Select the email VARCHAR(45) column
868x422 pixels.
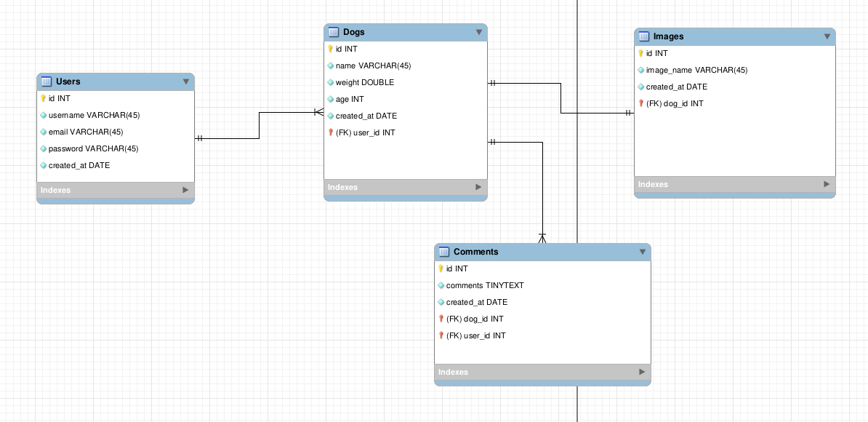click(x=86, y=132)
